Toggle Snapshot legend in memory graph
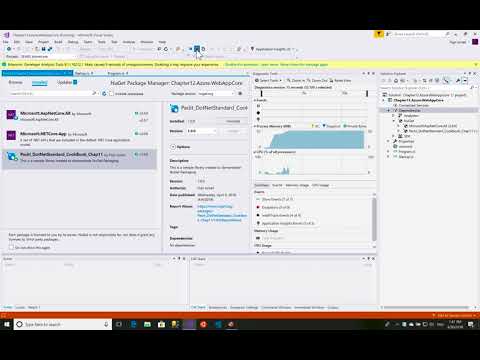 [331, 126]
